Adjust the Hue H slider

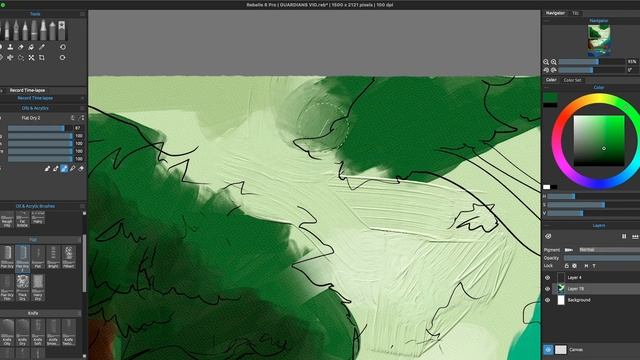click(593, 196)
